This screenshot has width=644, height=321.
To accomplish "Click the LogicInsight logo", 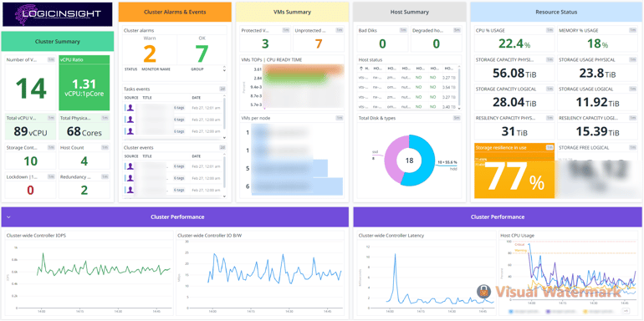I will coord(58,14).
